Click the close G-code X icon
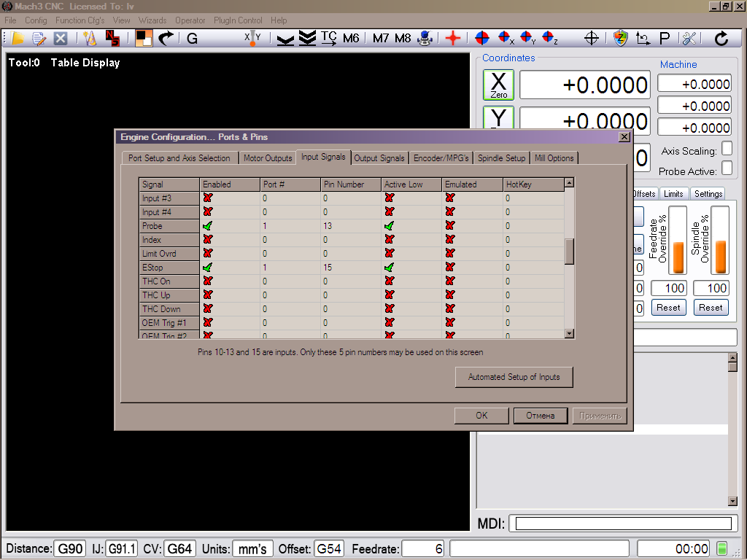 (x=61, y=38)
